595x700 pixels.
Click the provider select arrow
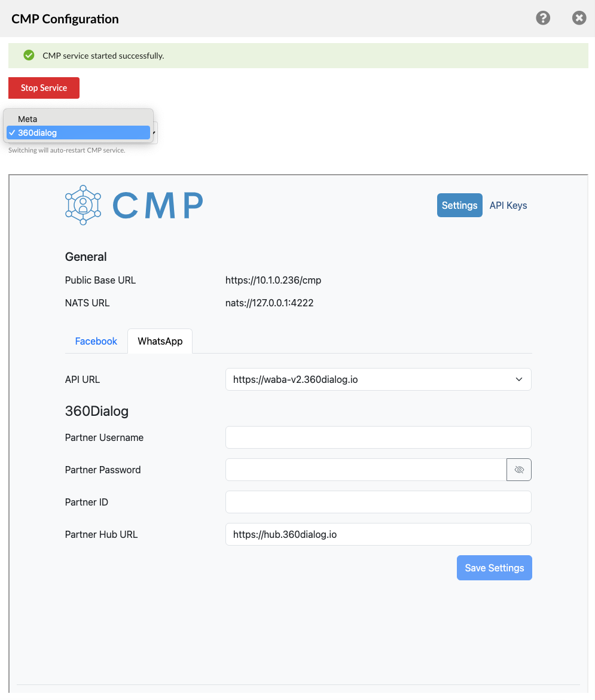[155, 133]
